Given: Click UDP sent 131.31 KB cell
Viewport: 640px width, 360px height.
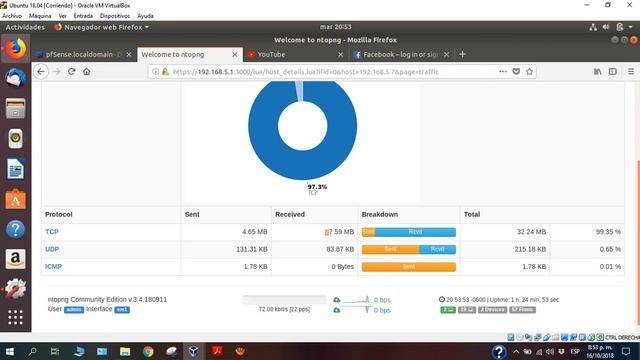Looking at the screenshot, I should pyautogui.click(x=226, y=249).
